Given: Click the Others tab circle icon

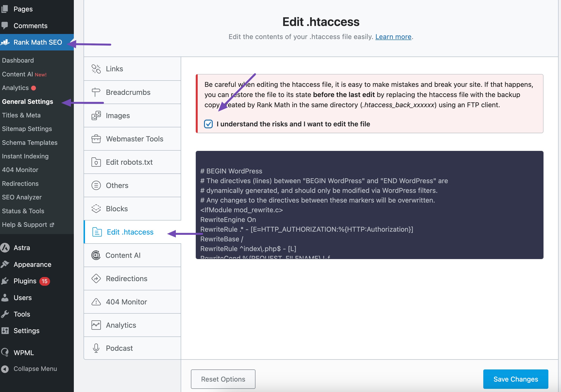Looking at the screenshot, I should click(x=96, y=186).
